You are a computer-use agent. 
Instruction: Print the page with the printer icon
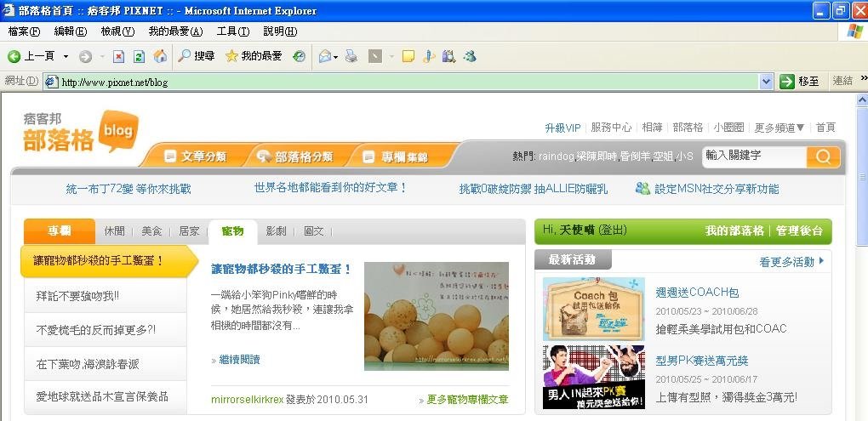click(x=351, y=56)
